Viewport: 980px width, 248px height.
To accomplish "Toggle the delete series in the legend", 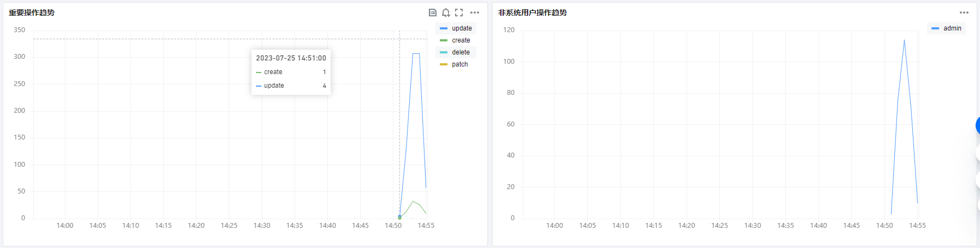I will point(455,52).
